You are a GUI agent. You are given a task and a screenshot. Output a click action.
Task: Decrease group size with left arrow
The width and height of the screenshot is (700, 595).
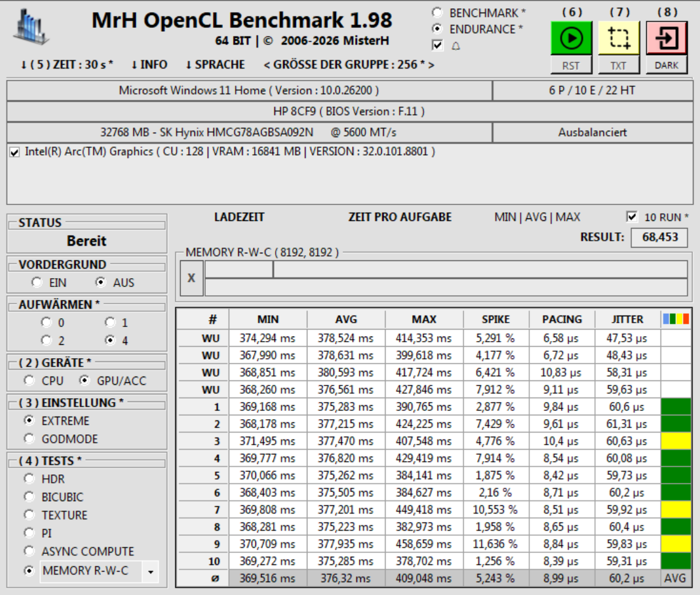click(x=267, y=65)
